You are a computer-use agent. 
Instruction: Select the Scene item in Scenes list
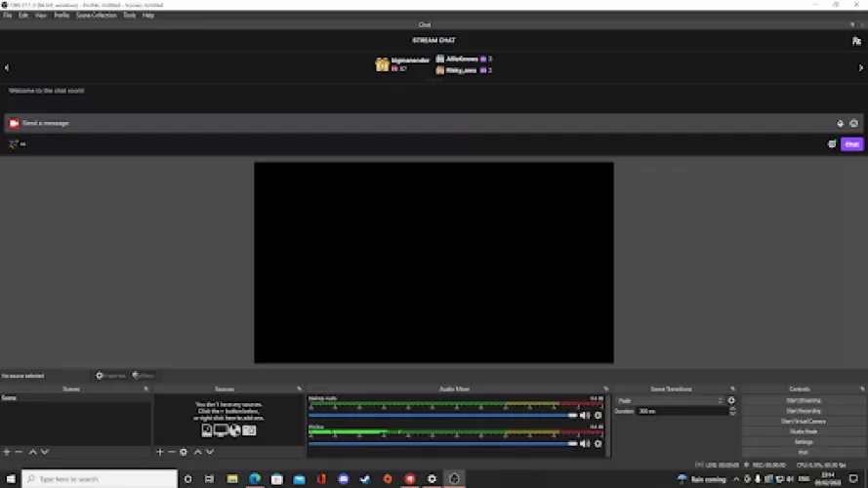[x=75, y=398]
